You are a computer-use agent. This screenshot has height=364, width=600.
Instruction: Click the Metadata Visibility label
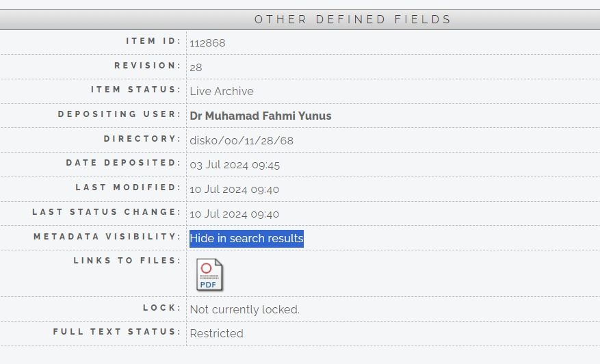[x=107, y=237]
